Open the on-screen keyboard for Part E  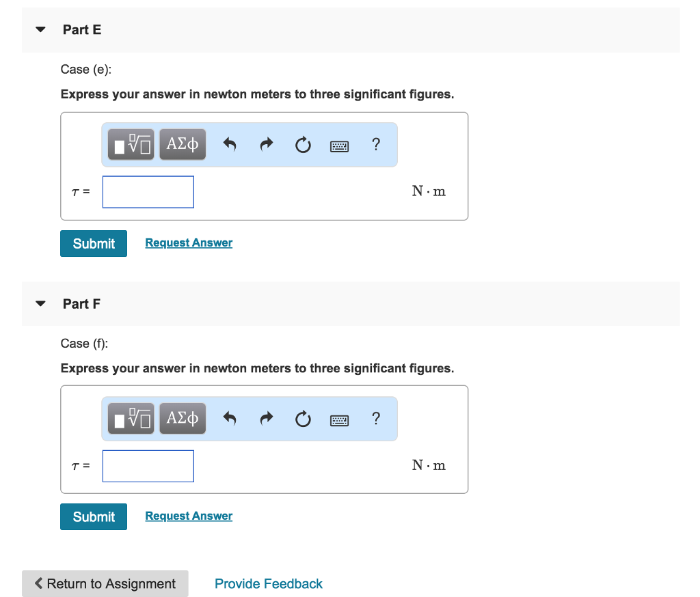[339, 144]
